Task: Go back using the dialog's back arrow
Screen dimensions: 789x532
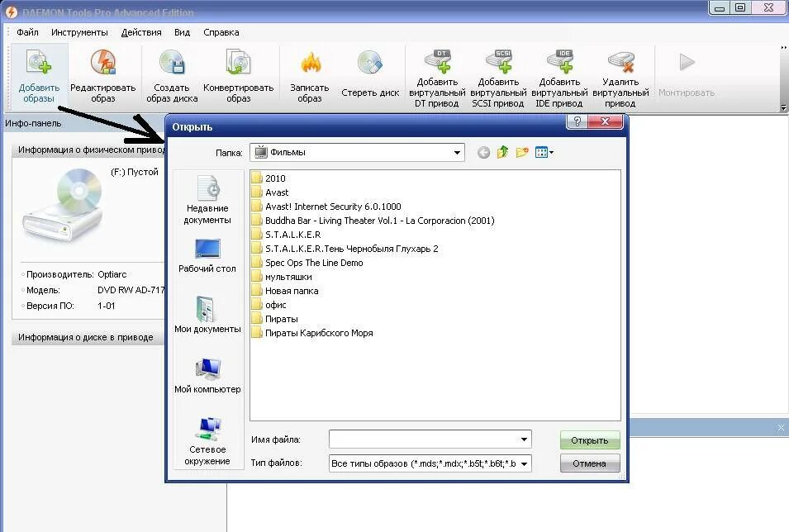Action: coord(483,153)
